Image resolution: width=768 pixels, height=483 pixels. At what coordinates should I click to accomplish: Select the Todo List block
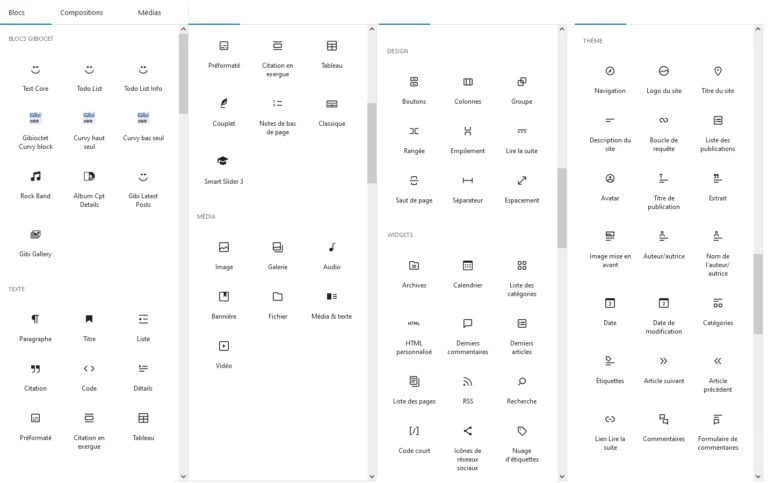(89, 78)
